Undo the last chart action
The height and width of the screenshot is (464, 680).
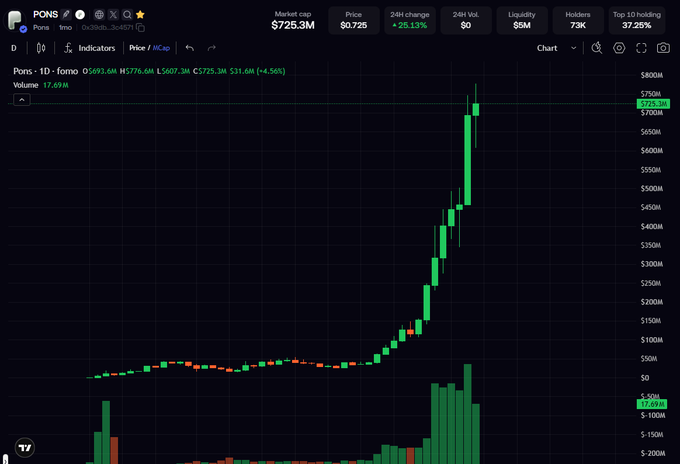(190, 48)
